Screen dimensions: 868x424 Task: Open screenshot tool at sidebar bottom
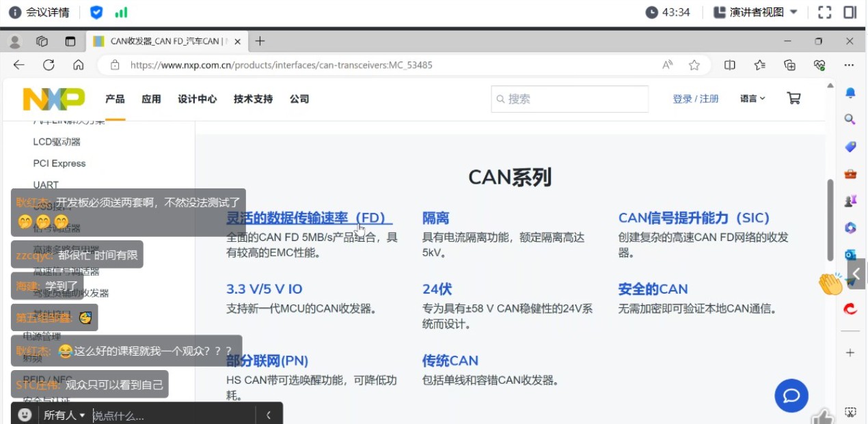tap(850, 412)
